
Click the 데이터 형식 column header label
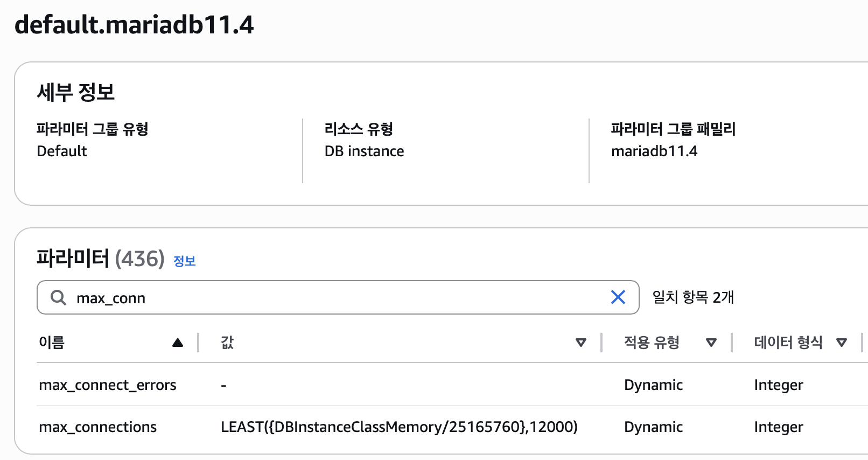point(788,343)
